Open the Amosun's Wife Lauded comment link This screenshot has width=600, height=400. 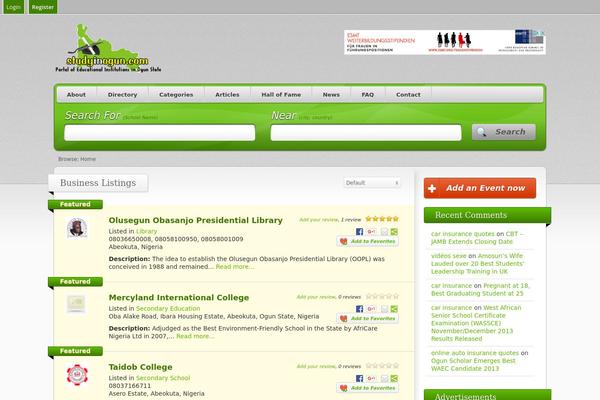(x=478, y=264)
